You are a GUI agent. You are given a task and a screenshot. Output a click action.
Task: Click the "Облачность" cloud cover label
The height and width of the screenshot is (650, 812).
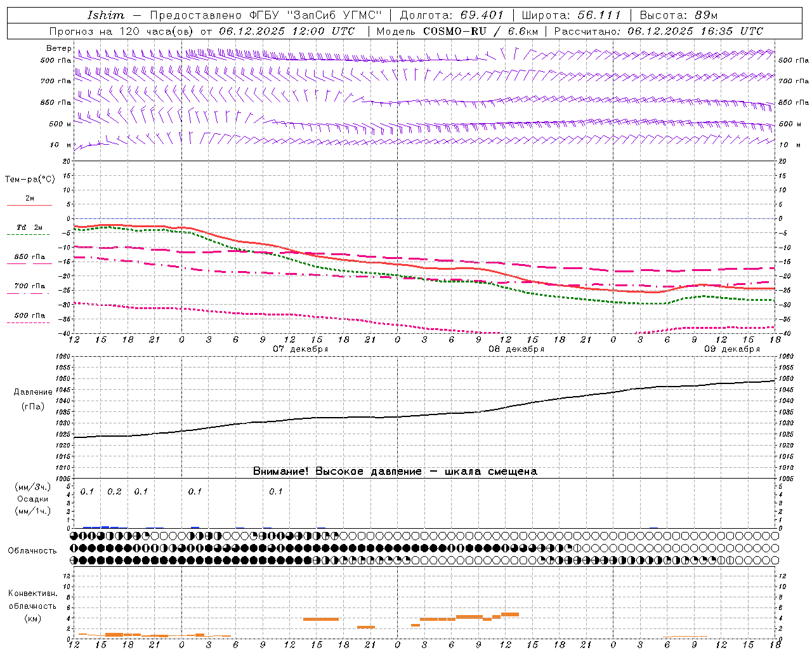(32, 550)
